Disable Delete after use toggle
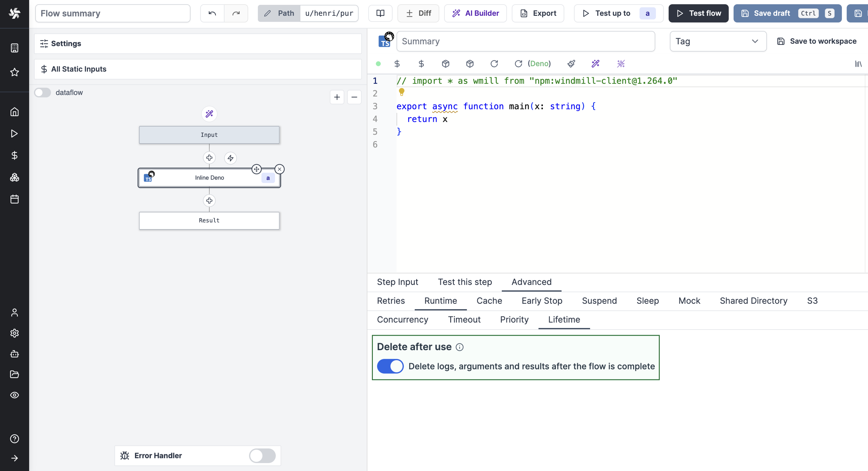The height and width of the screenshot is (471, 868). 390,366
